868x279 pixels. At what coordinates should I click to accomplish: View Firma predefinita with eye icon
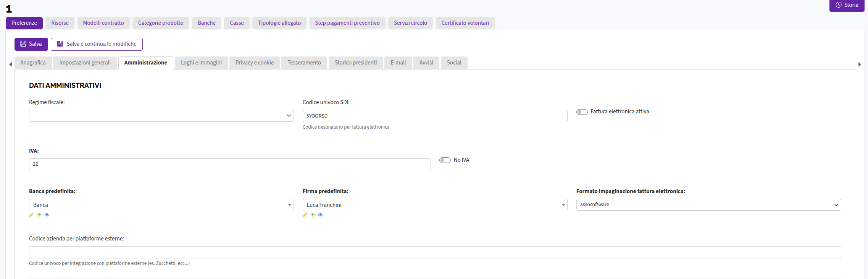click(x=321, y=215)
